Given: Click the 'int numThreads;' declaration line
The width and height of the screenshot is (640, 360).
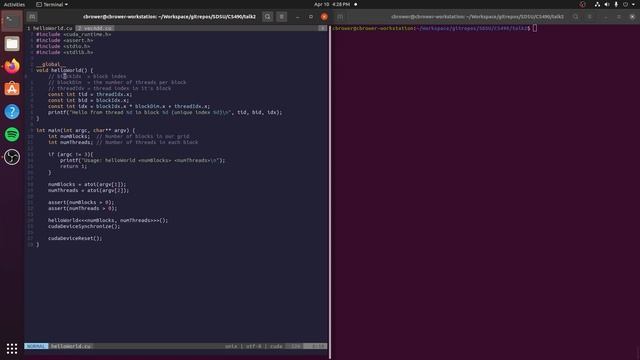Looking at the screenshot, I should point(123,142).
